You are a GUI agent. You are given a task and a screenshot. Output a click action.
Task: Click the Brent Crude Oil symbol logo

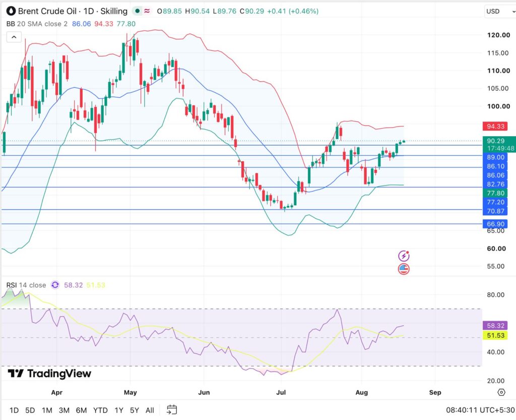click(x=11, y=11)
